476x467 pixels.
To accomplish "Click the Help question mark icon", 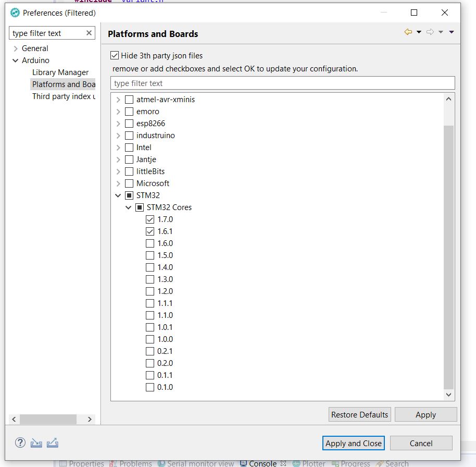I will pyautogui.click(x=20, y=443).
